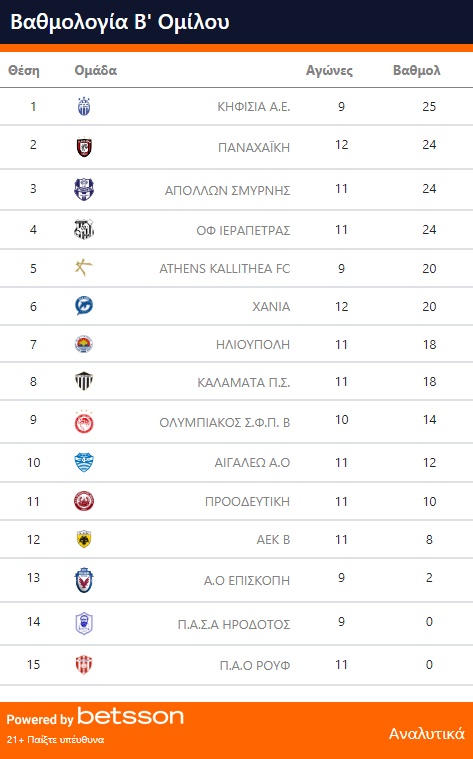
Task: Click the ΧΑΝΙΑ dolphin crest
Action: [x=84, y=306]
